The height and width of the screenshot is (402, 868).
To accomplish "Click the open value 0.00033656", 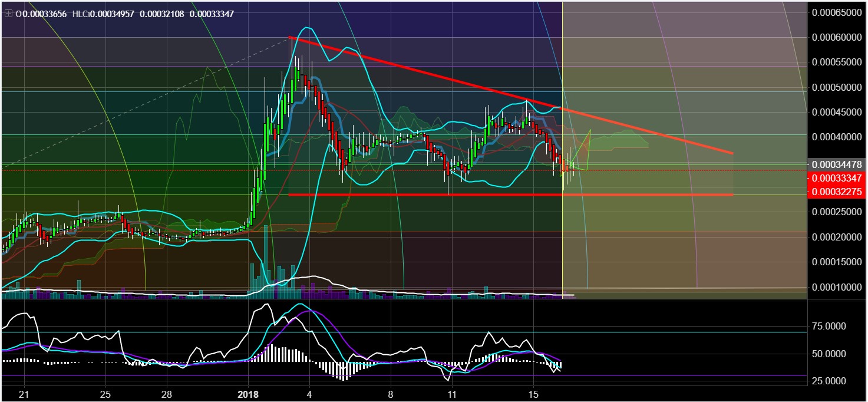I will (43, 13).
